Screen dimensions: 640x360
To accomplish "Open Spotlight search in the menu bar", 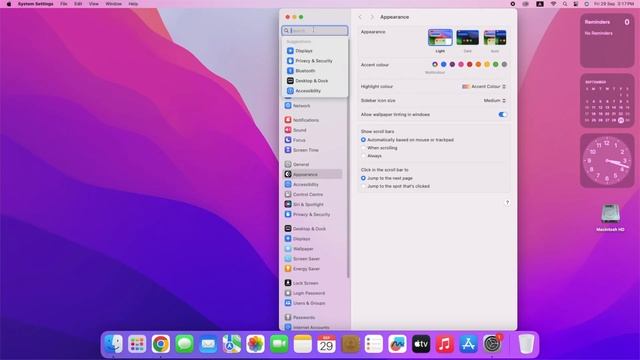I will pos(564,4).
